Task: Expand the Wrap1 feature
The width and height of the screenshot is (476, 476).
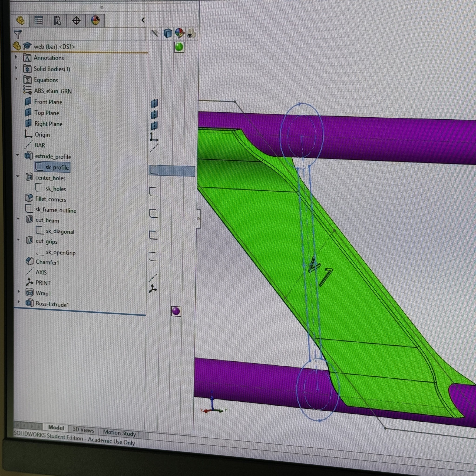Action: (x=19, y=291)
